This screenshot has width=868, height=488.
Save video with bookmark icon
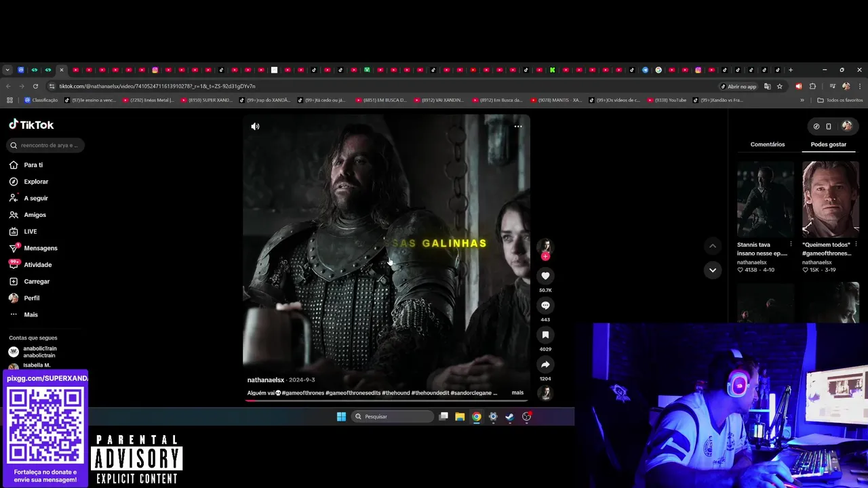pos(545,335)
